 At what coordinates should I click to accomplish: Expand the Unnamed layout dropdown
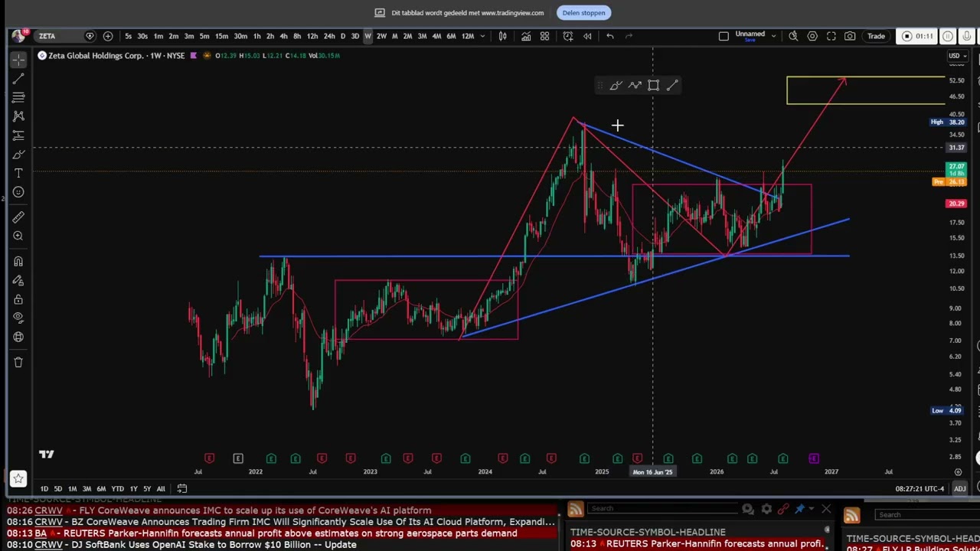(773, 36)
